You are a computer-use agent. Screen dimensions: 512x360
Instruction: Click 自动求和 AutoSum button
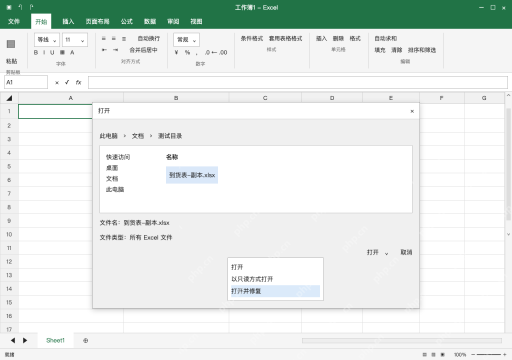click(x=386, y=38)
